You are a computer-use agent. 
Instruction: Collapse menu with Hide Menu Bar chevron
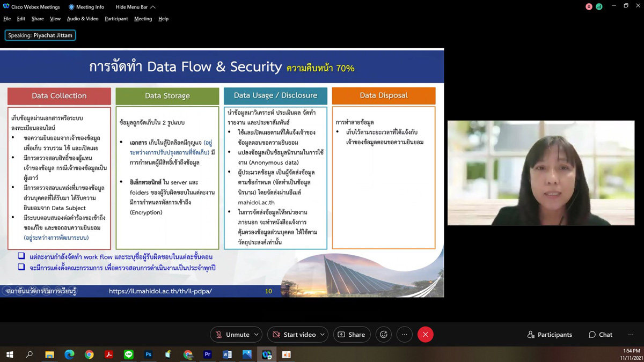coord(153,7)
